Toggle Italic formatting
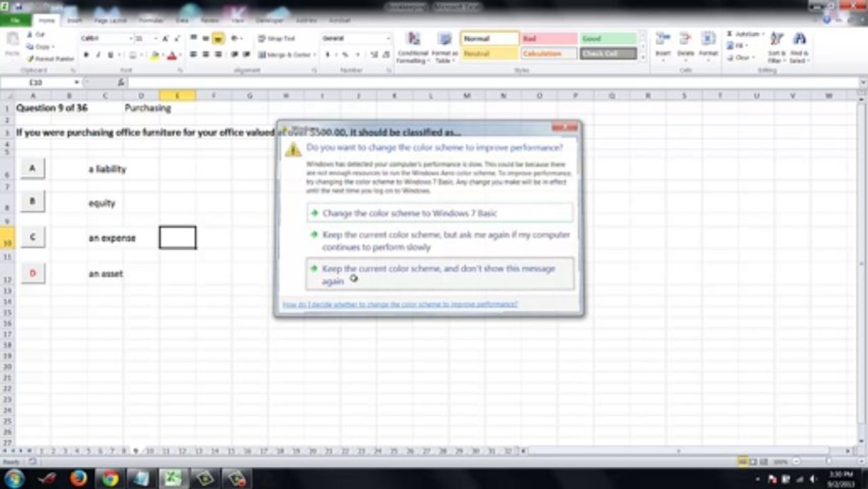This screenshot has height=489, width=868. point(98,54)
